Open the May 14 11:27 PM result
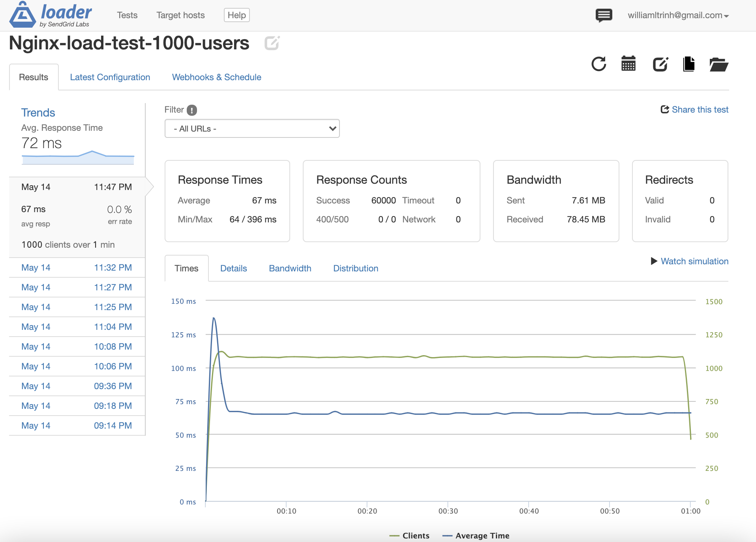Screen dimensions: 756x542 coord(77,287)
